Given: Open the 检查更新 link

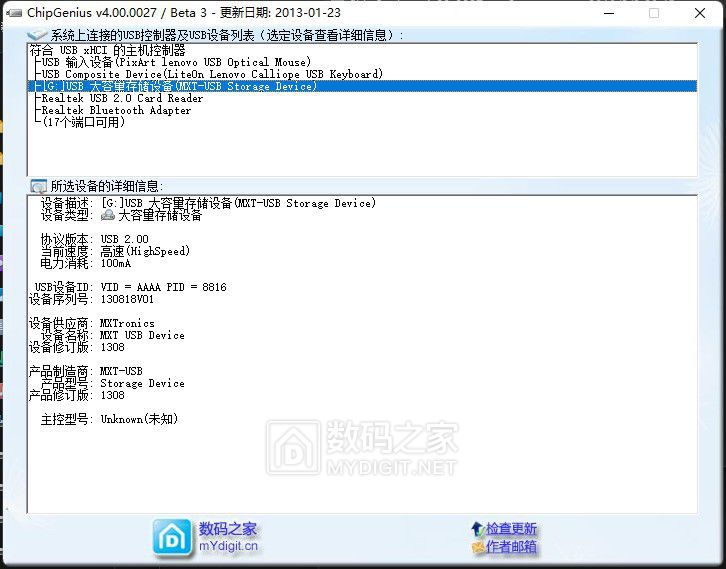Looking at the screenshot, I should click(x=511, y=528).
